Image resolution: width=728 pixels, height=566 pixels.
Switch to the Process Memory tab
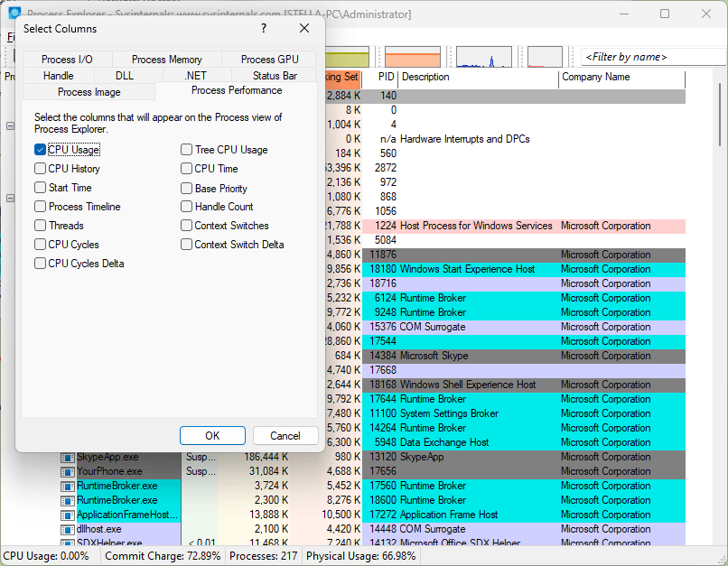coord(166,59)
